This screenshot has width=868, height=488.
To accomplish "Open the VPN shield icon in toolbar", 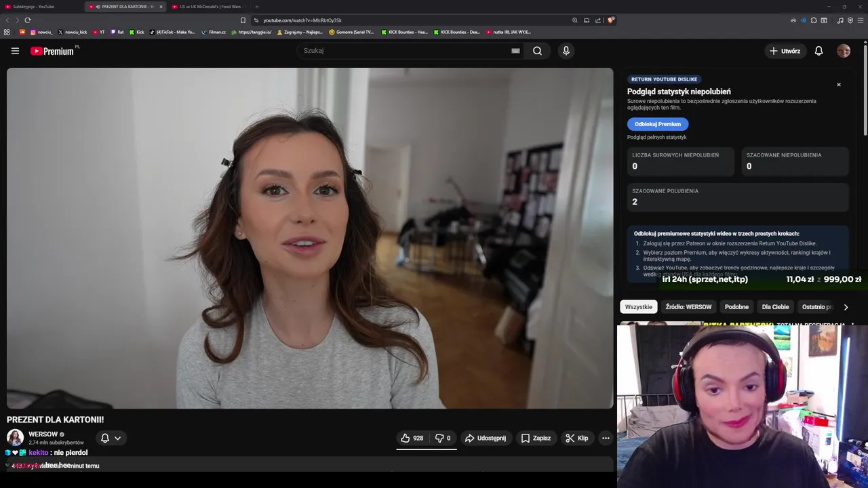I will [x=850, y=20].
